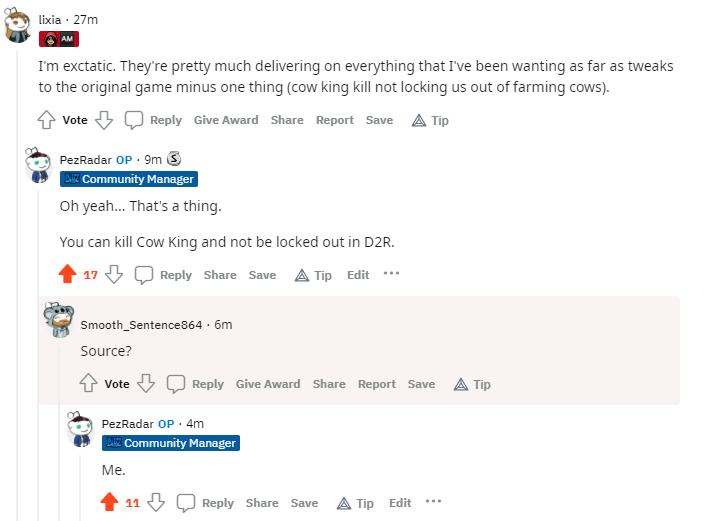Give Award to lixia's comment

[x=226, y=120]
